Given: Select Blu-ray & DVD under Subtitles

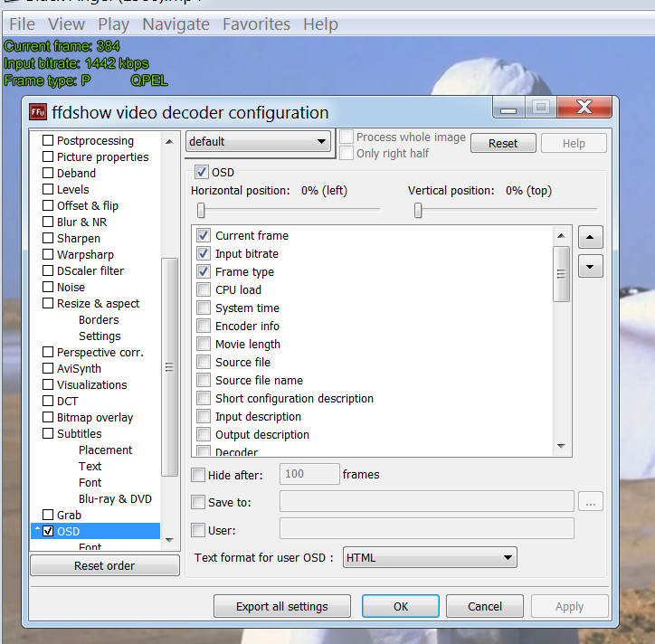Looking at the screenshot, I should (115, 498).
